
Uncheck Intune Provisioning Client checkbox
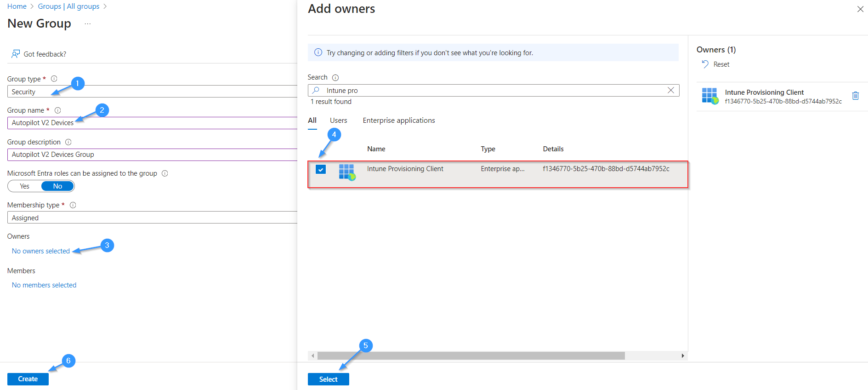(x=321, y=169)
